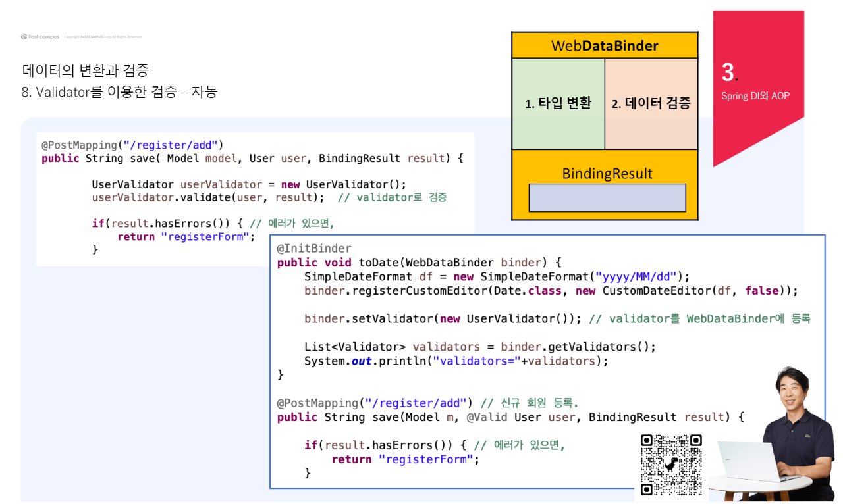The image size is (843, 504).
Task: Click the save method line containing '@Valid User user'
Action: (x=510, y=417)
